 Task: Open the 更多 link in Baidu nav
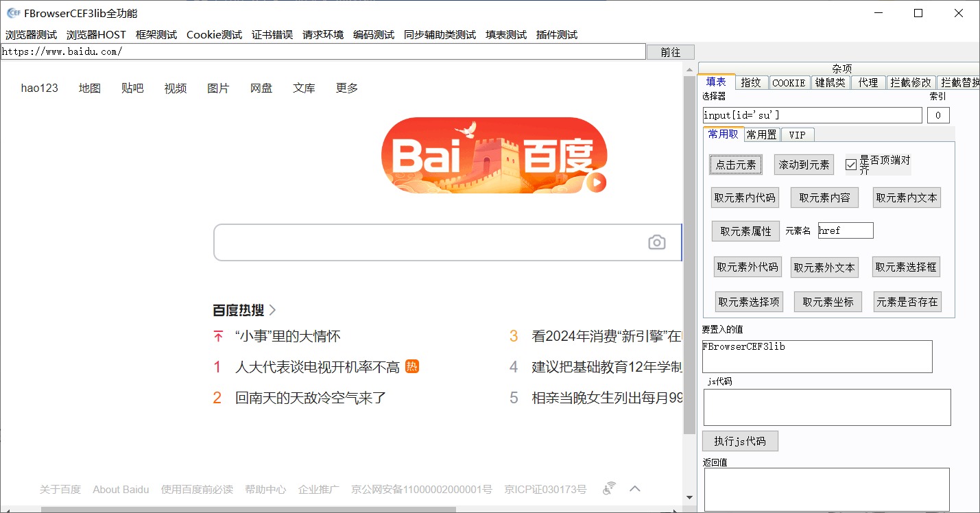(347, 88)
